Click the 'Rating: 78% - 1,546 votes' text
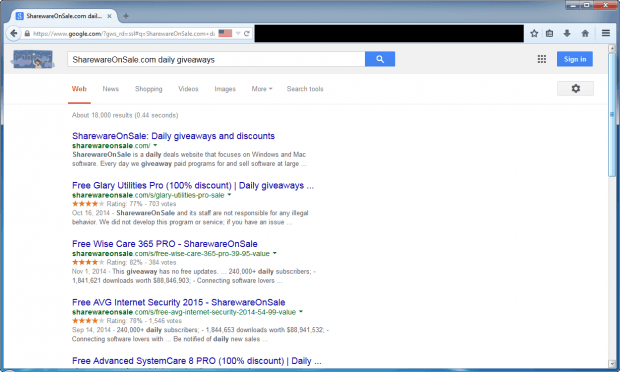 (x=144, y=321)
